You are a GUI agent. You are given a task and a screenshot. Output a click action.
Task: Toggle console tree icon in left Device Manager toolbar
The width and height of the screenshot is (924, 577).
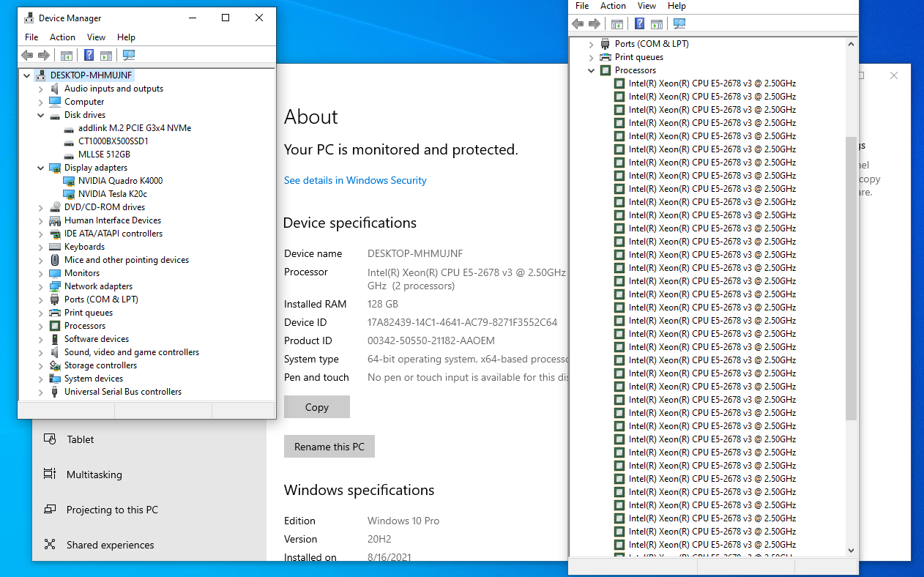click(67, 55)
